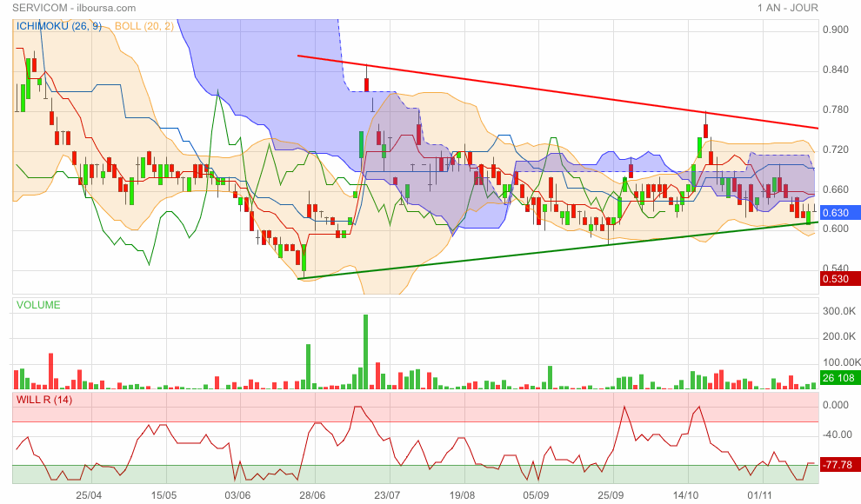Click the VOLUME panel label
The width and height of the screenshot is (861, 504).
(38, 305)
